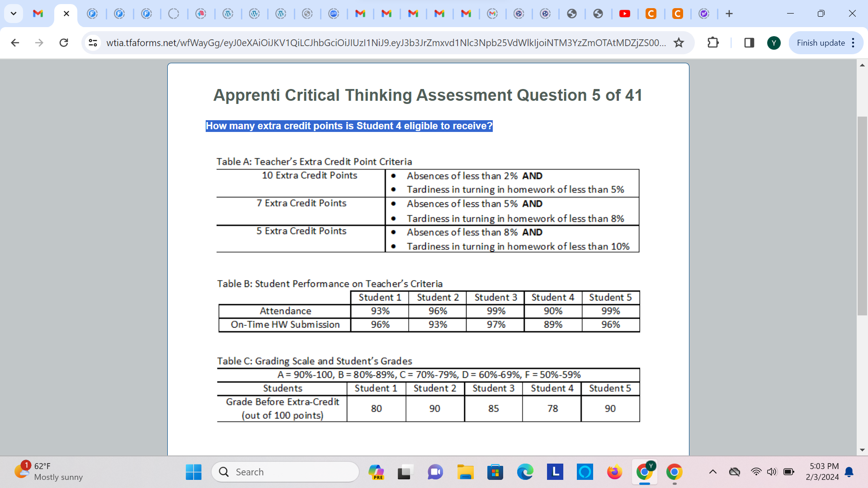Open Firefox from the taskbar

614,472
